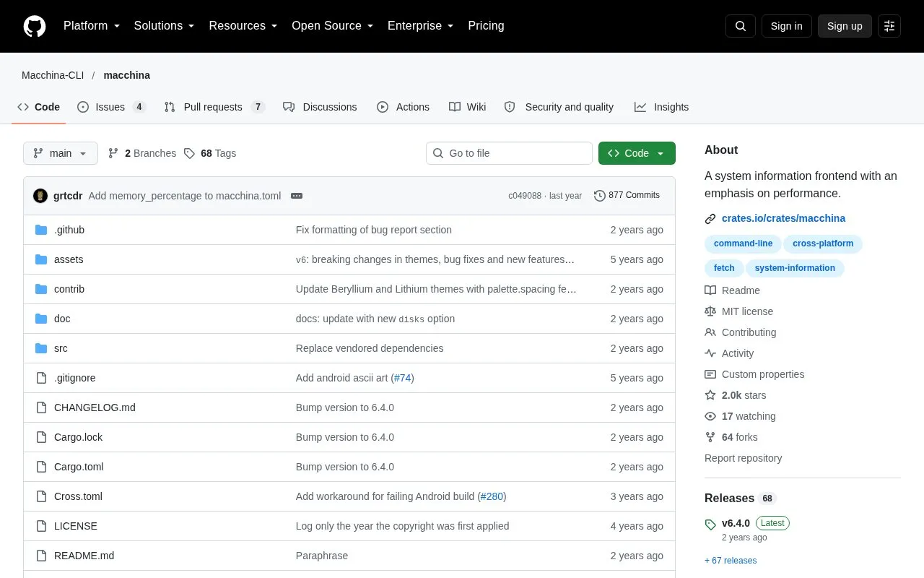Click the Cargo.lock file icon

click(41, 437)
